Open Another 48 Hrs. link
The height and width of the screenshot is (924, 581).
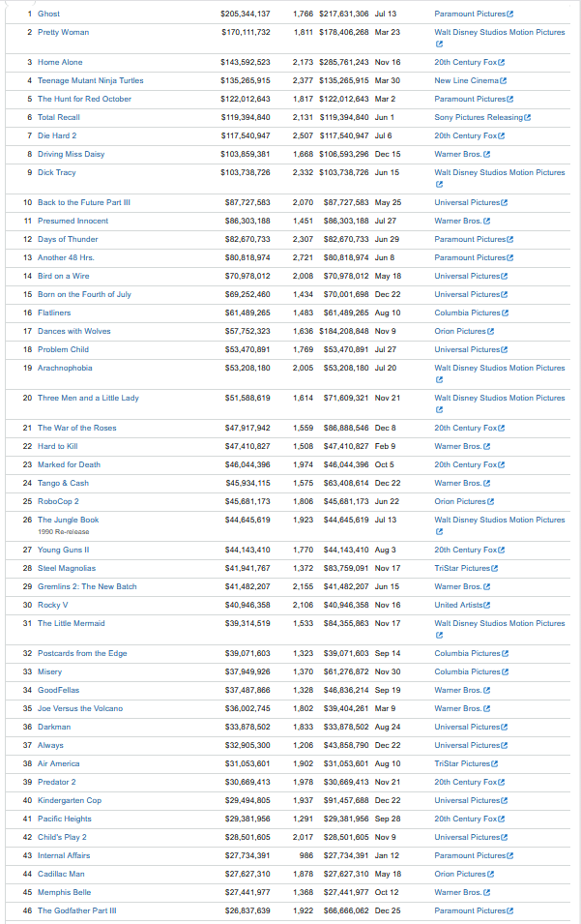click(66, 257)
